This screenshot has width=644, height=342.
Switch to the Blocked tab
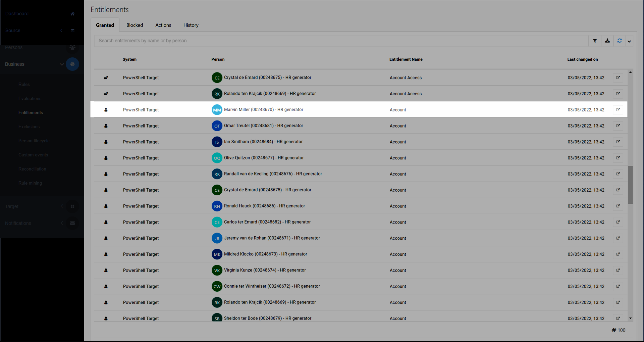point(135,25)
